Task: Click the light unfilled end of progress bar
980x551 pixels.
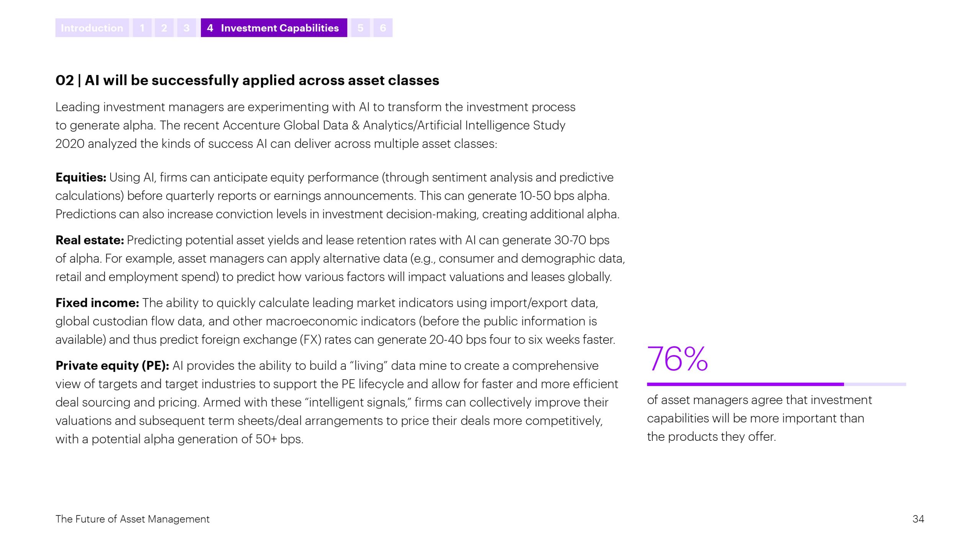Action: tap(875, 384)
